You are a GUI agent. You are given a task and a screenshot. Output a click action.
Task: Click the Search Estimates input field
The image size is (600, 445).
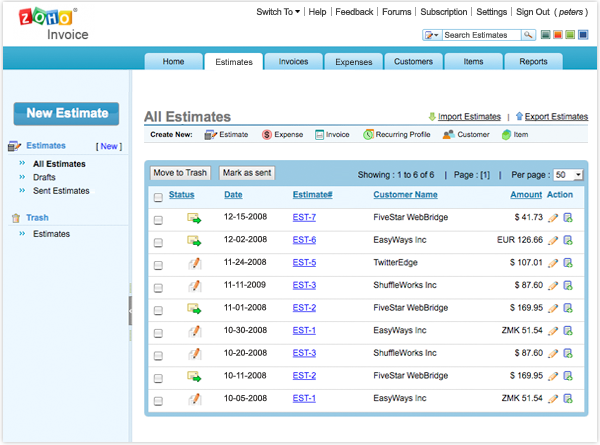coord(481,35)
